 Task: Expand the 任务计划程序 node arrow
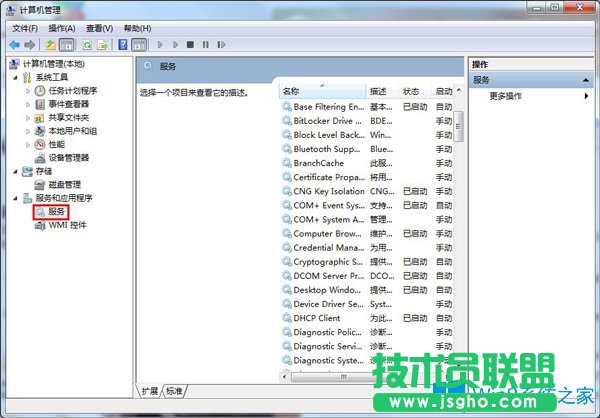tap(28, 91)
